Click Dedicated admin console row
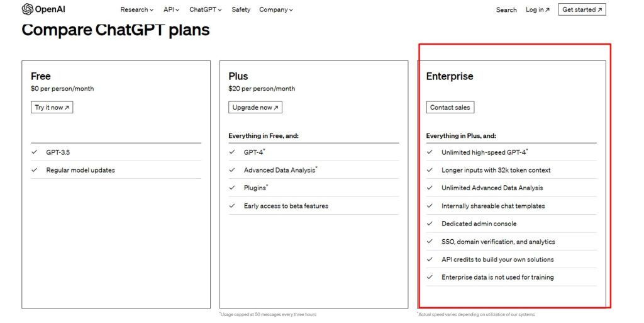The image size is (644, 323). click(x=511, y=224)
